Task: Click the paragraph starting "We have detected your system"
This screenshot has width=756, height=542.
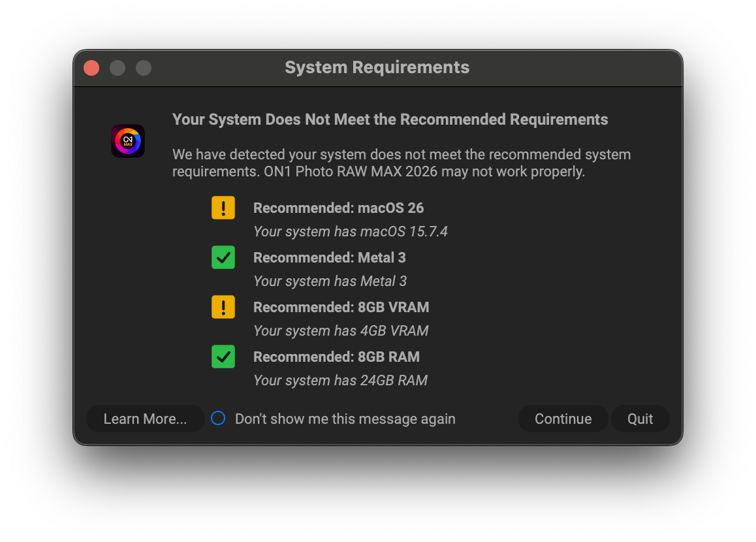Action: 402,163
